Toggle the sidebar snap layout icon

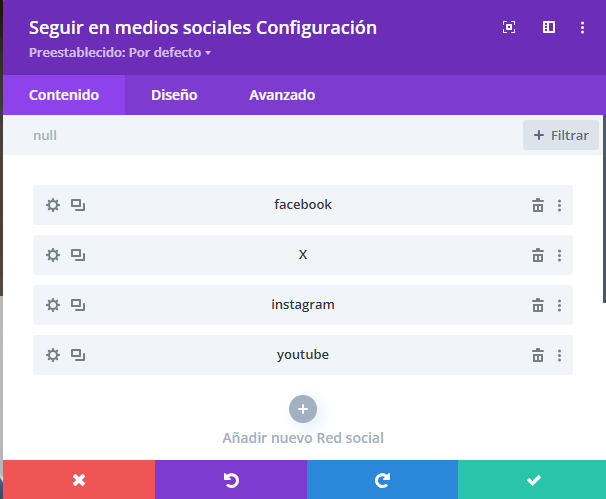point(549,27)
